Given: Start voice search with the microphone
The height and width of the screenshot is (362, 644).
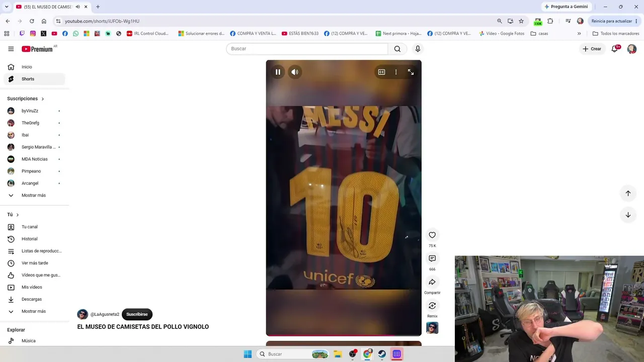Looking at the screenshot, I should pos(418,49).
